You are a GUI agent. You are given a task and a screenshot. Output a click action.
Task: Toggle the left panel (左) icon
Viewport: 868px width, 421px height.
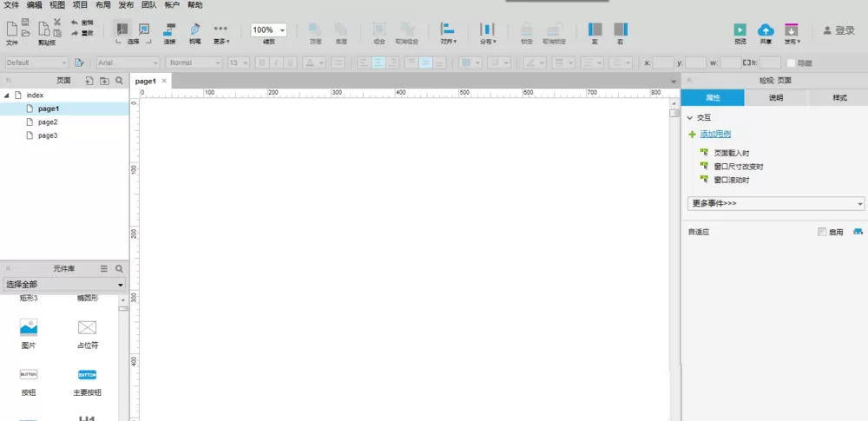[595, 30]
